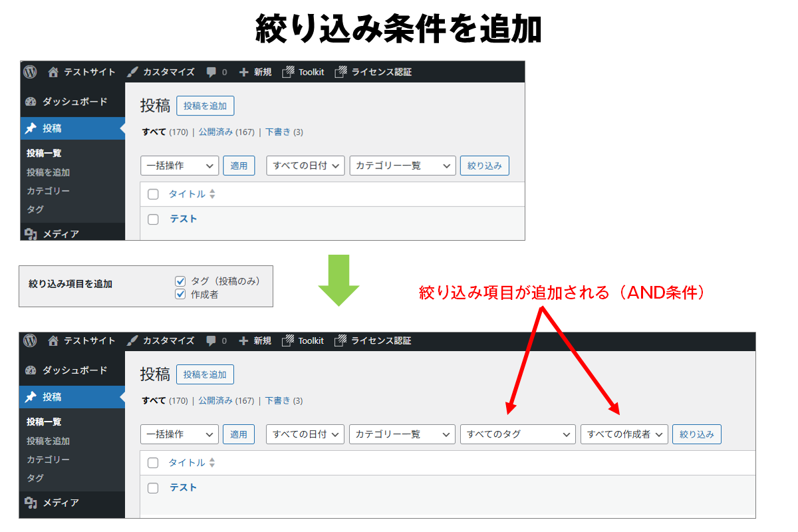
Task: Open 公開済み filter link in top screenshot
Action: pos(215,132)
